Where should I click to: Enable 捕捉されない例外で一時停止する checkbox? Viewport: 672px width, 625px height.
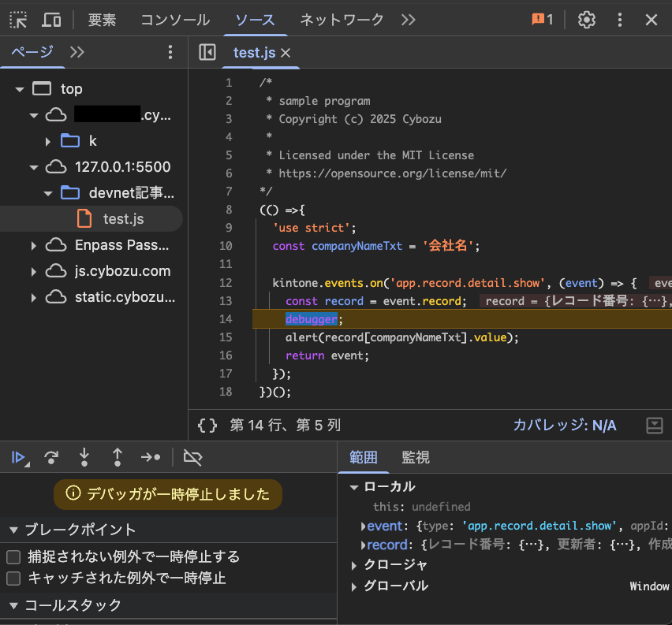tap(13, 557)
